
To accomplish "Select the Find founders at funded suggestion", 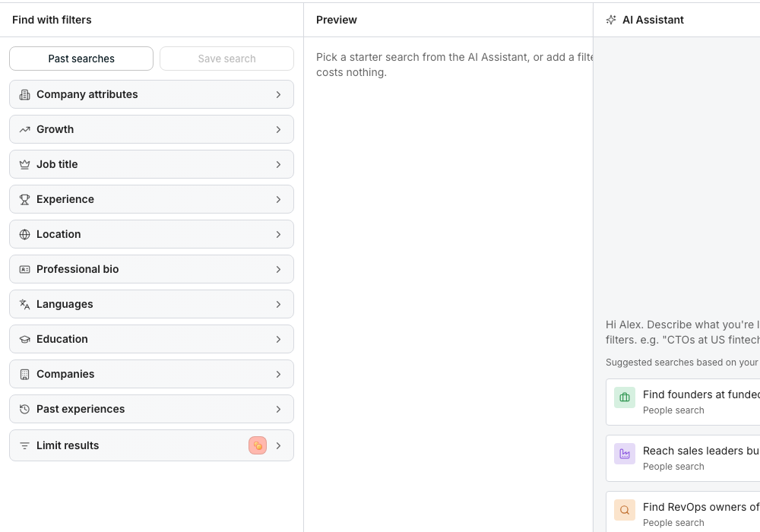I will click(683, 402).
